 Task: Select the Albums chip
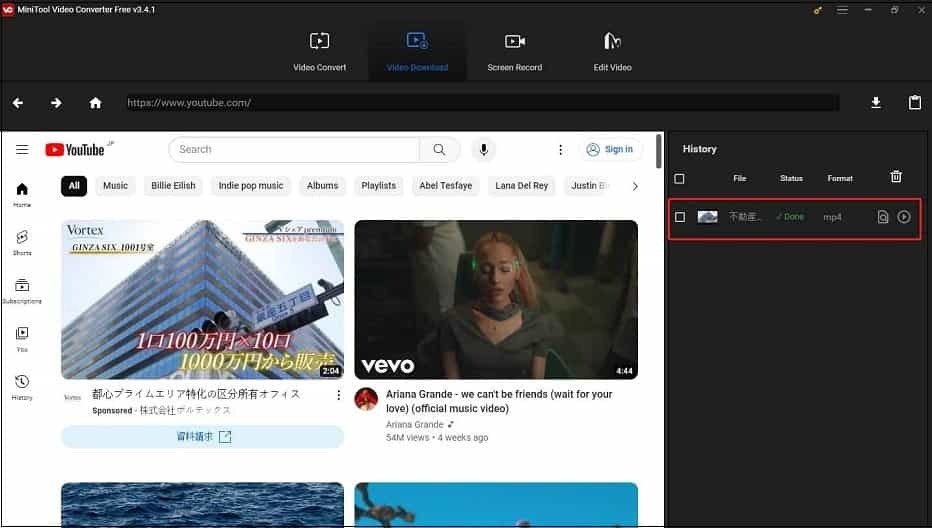tap(322, 186)
